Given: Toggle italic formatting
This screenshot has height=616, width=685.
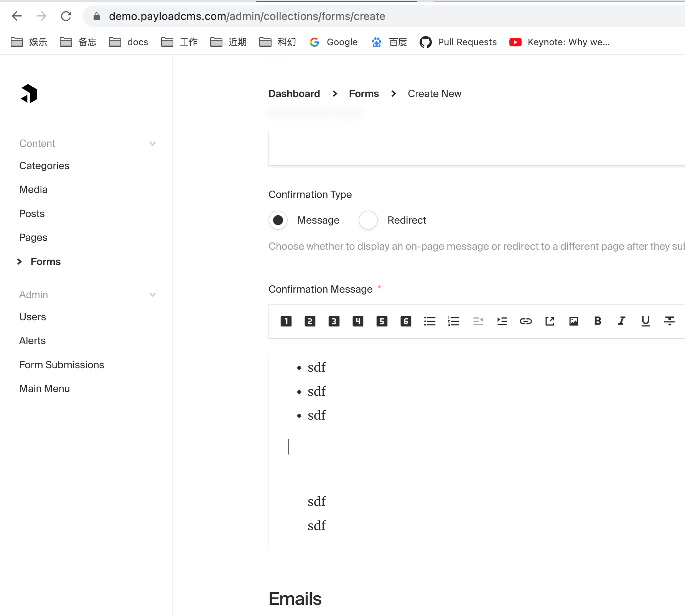Looking at the screenshot, I should pyautogui.click(x=621, y=321).
